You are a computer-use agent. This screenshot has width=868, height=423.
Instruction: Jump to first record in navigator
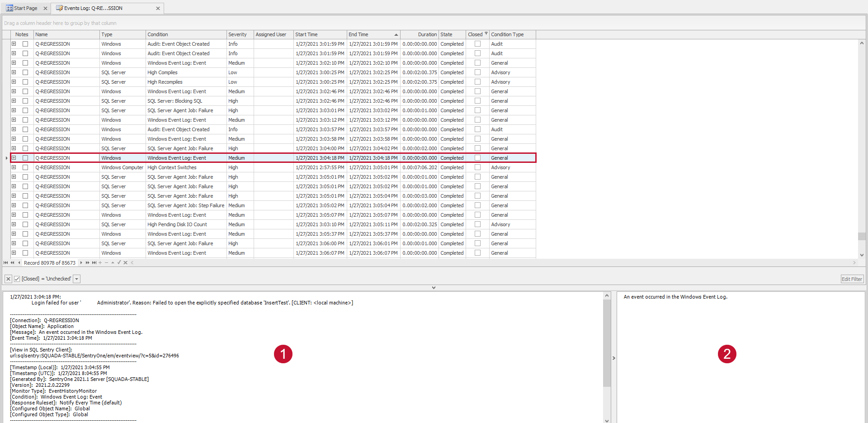5,263
